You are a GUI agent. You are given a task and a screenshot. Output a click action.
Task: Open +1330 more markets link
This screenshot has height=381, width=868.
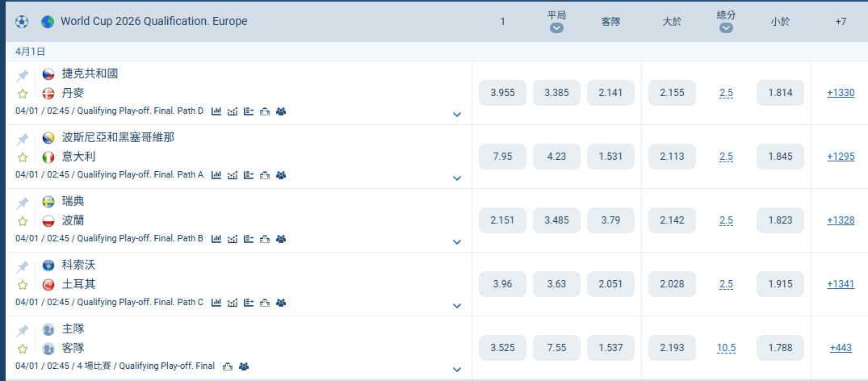[x=841, y=93]
